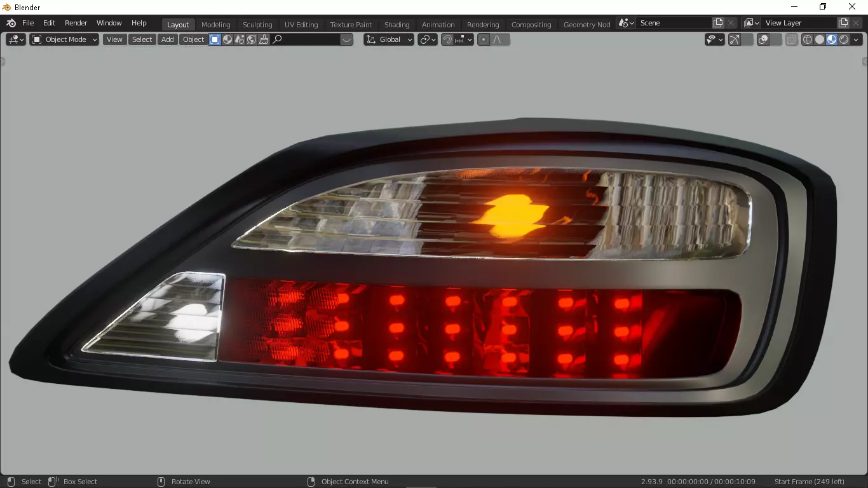Click the brush icon in header
This screenshot has width=868, height=488.
click(264, 39)
